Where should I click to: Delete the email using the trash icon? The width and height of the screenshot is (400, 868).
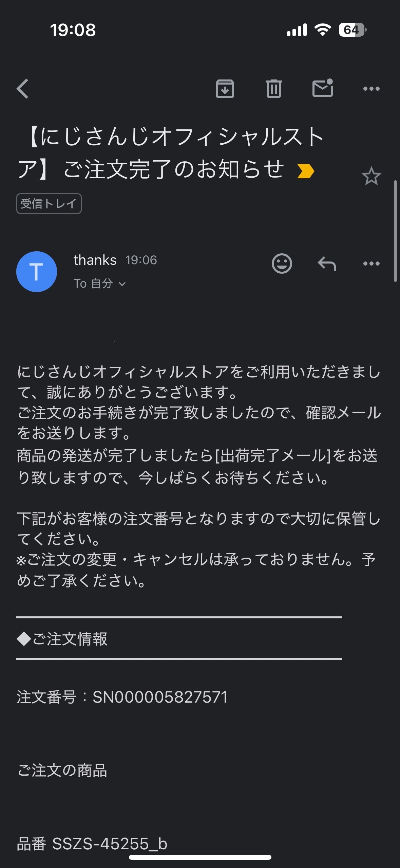(x=273, y=89)
